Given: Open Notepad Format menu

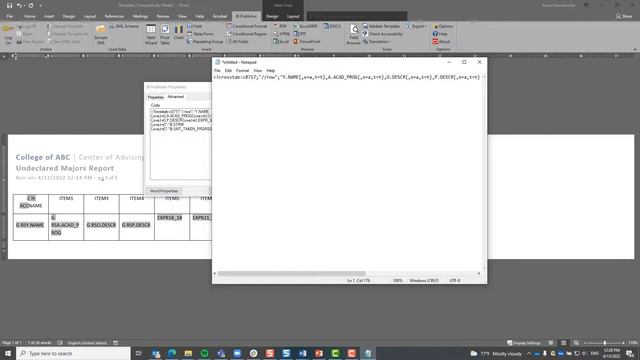Looking at the screenshot, I should [x=242, y=71].
